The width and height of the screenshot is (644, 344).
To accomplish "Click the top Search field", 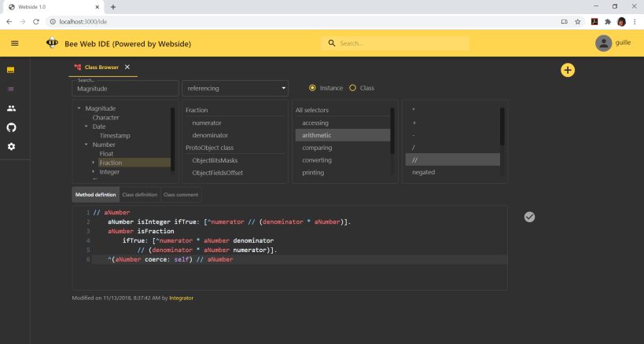I will pos(393,43).
